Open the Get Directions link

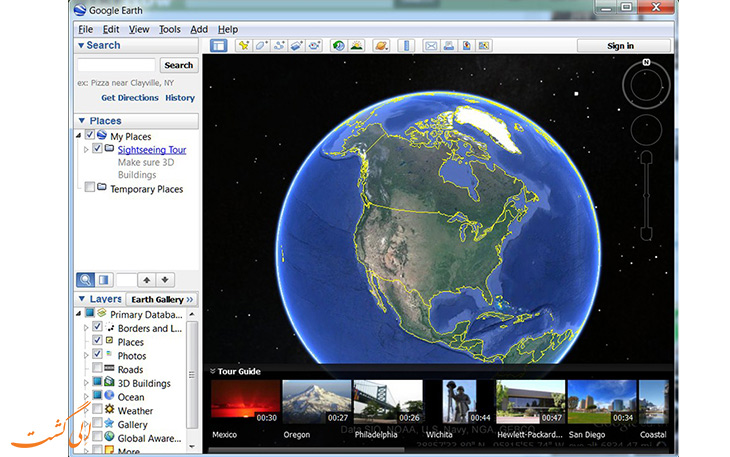click(130, 98)
